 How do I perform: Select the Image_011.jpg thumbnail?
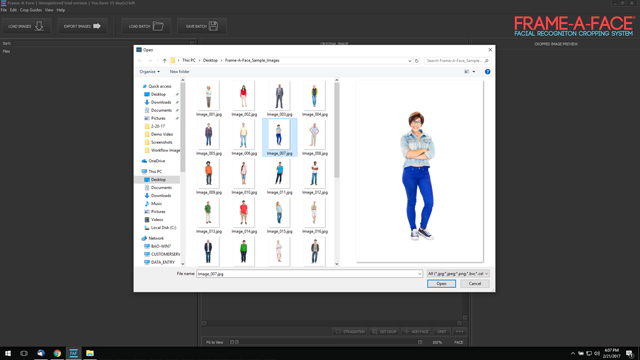click(x=279, y=177)
